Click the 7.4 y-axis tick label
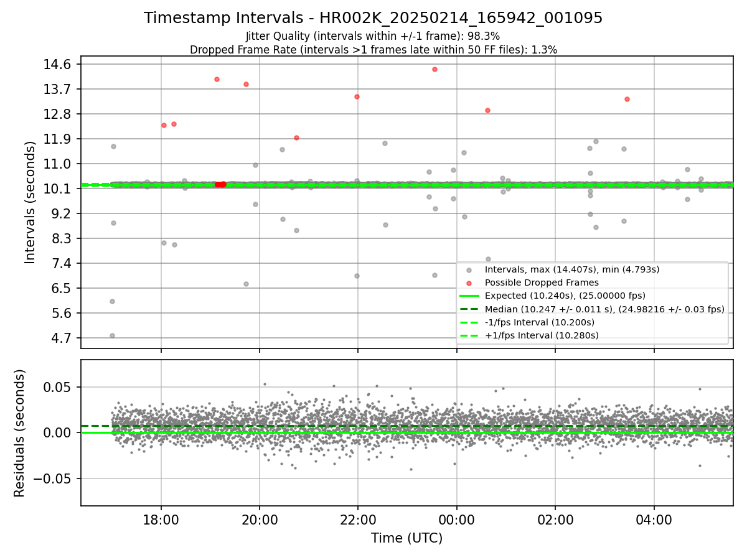 coord(62,263)
